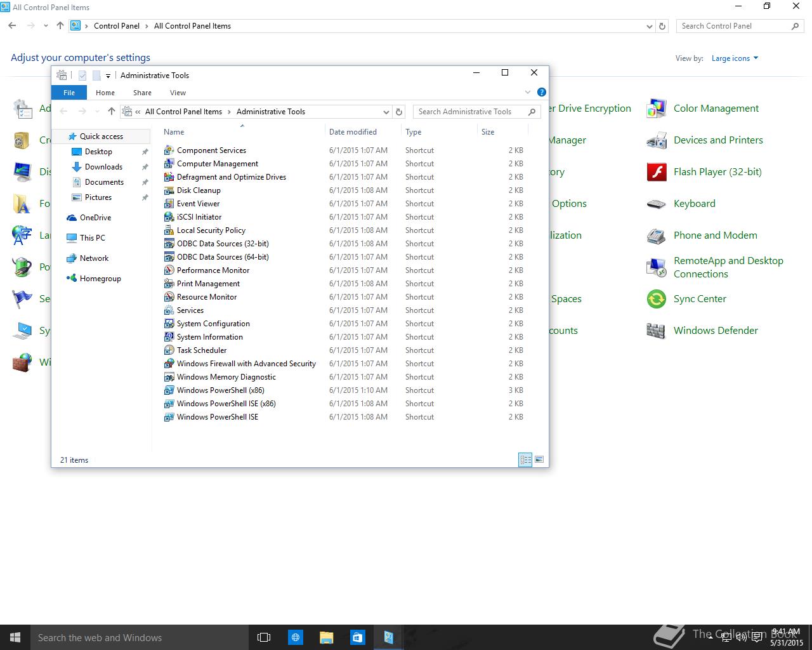
Task: Expand the ribbon with the chevron
Action: [x=527, y=92]
